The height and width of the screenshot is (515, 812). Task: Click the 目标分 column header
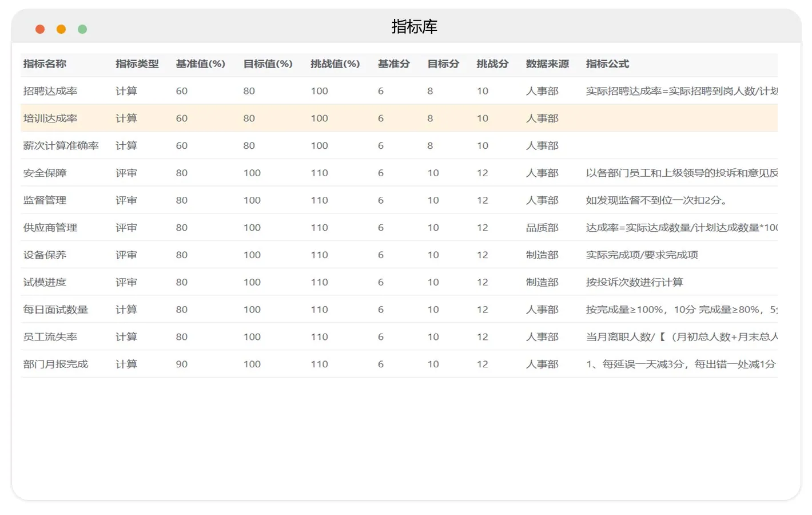(444, 64)
